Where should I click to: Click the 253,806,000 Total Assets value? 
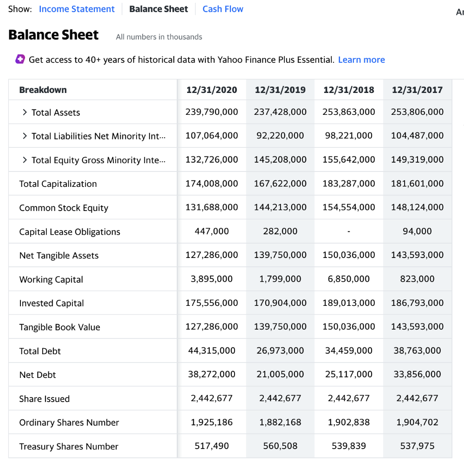pyautogui.click(x=417, y=112)
